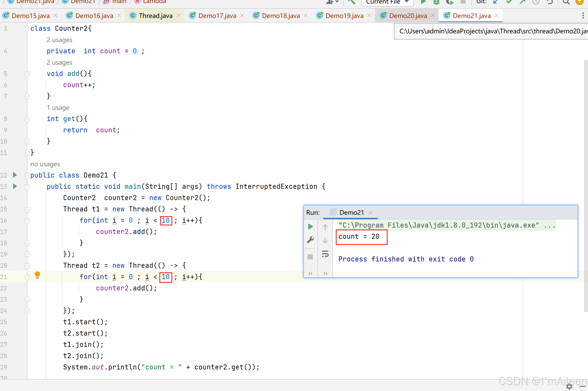This screenshot has height=391, width=588.
Task: Switch to the Demo18.java tab
Action: 281,16
